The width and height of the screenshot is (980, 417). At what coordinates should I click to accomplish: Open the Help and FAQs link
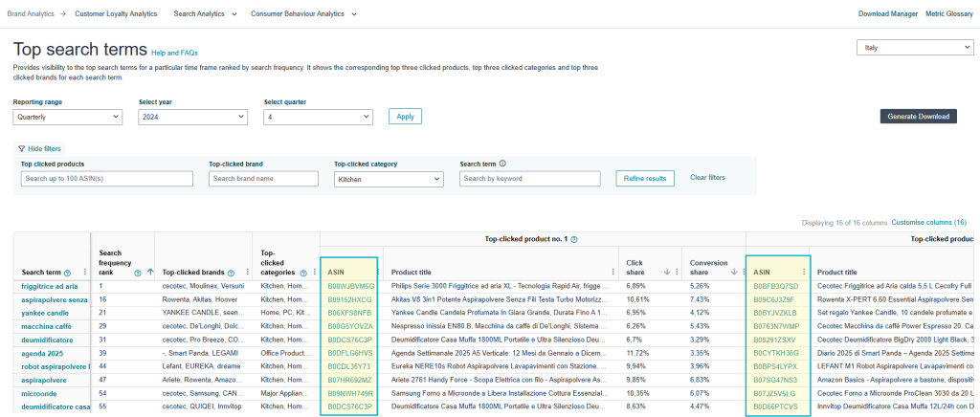click(175, 53)
